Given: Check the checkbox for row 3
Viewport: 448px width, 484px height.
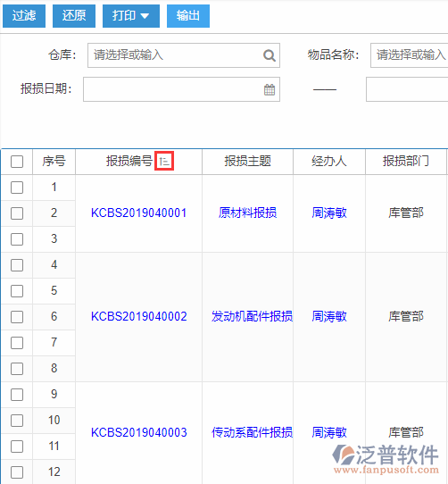Looking at the screenshot, I should pyautogui.click(x=17, y=239).
